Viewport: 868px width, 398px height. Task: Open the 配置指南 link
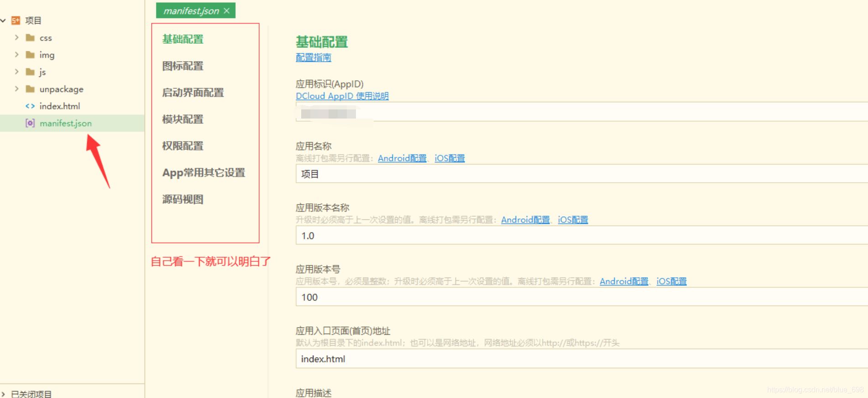(313, 57)
